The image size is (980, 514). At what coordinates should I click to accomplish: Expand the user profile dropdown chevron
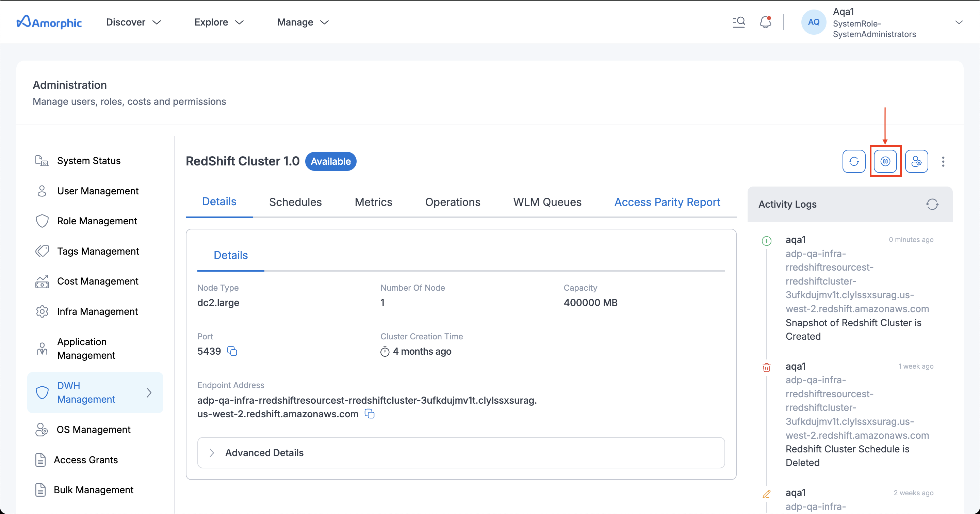(x=959, y=22)
